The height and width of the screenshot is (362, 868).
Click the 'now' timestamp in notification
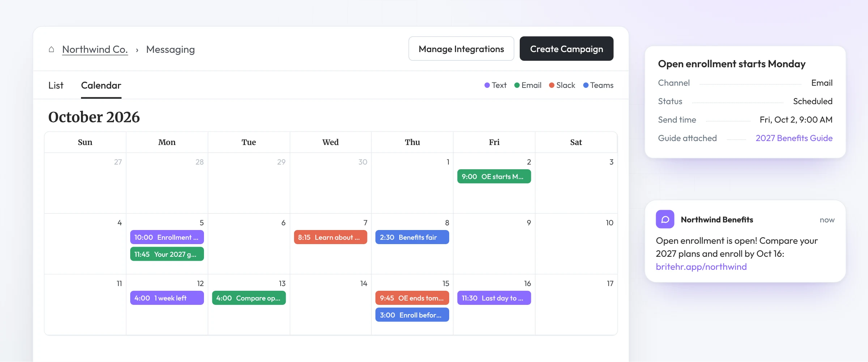[827, 220]
